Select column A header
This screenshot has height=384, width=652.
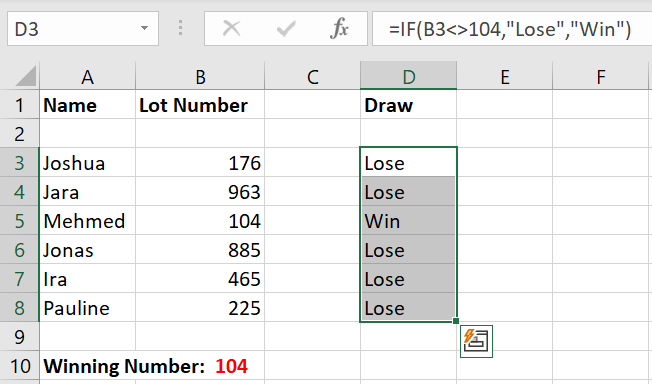(87, 76)
